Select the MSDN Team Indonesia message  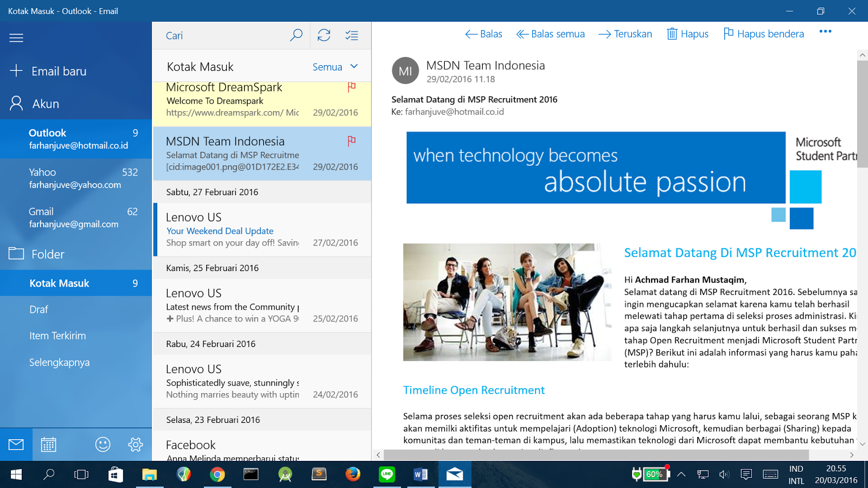(x=262, y=153)
